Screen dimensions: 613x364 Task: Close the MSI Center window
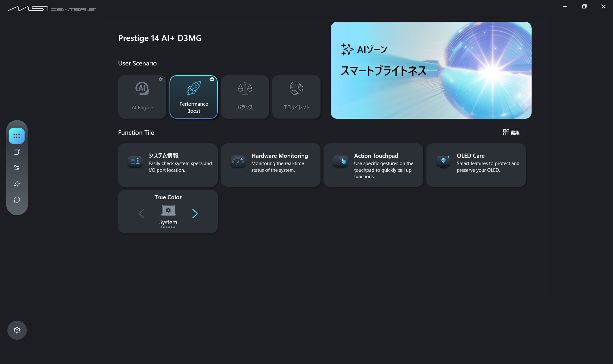(603, 6)
